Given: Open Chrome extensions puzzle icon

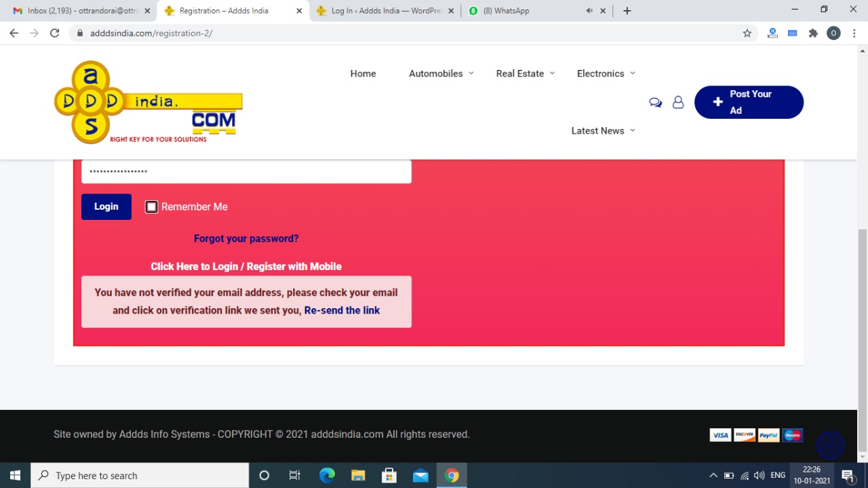Looking at the screenshot, I should coord(813,33).
